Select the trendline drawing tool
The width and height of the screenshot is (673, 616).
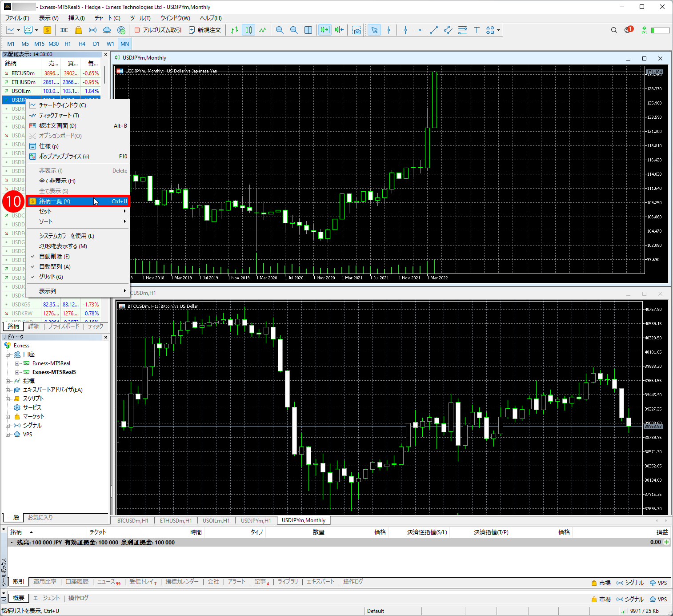tap(434, 30)
